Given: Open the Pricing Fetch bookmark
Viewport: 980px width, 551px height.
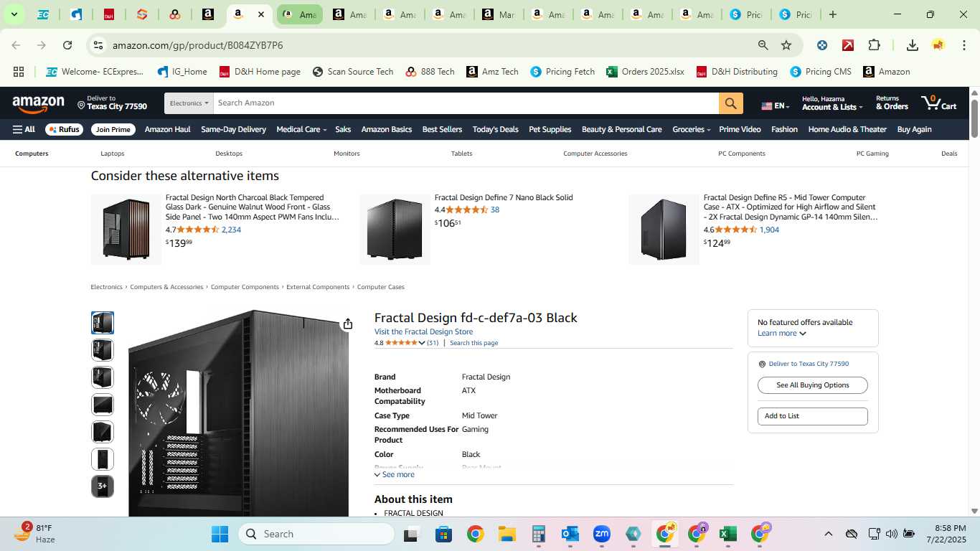Looking at the screenshot, I should tap(562, 72).
